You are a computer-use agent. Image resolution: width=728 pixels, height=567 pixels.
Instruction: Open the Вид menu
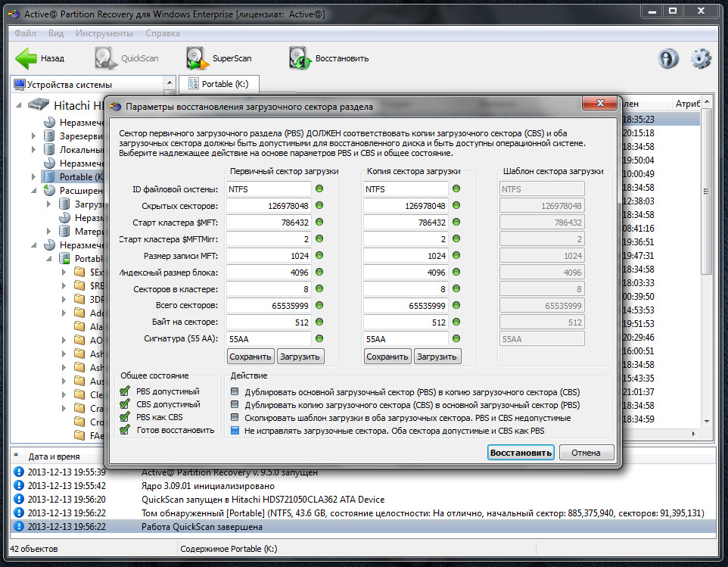[x=56, y=33]
